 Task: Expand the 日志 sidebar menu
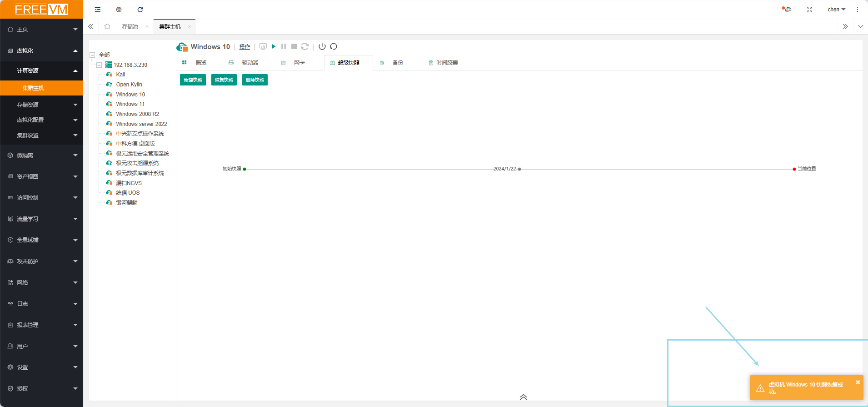pos(42,304)
